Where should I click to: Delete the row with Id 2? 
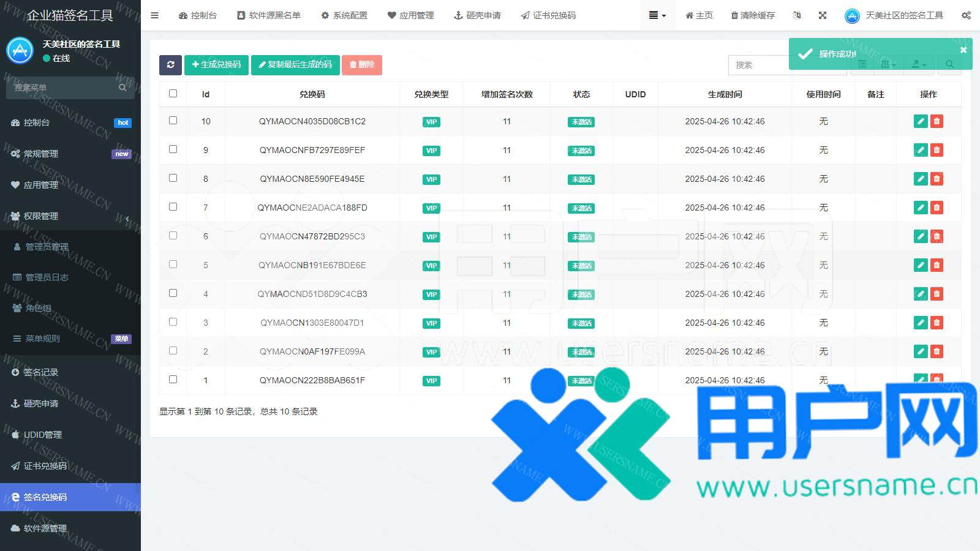(937, 351)
